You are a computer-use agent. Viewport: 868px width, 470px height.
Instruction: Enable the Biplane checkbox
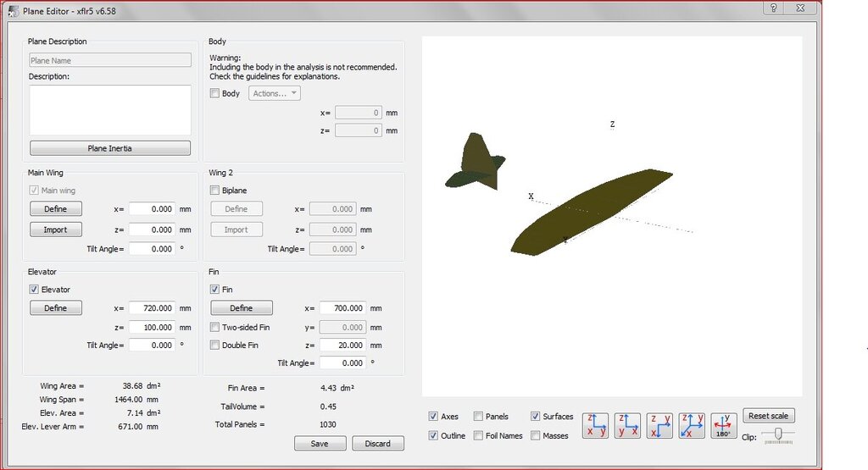coord(214,191)
